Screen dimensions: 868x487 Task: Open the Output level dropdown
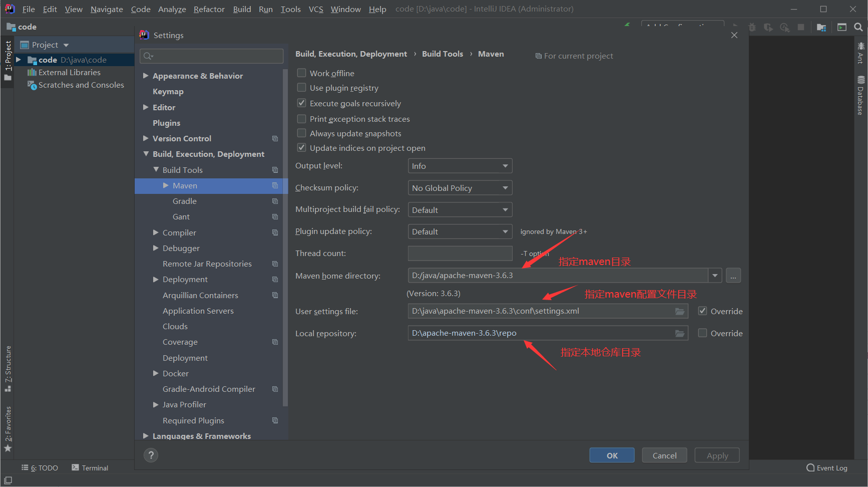[460, 166]
